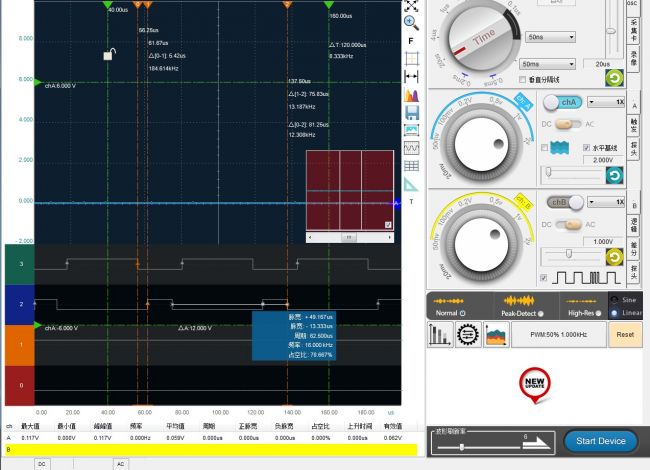The width and height of the screenshot is (650, 470).
Task: Click the square pulse waveform pattern icon
Action: tap(587, 278)
